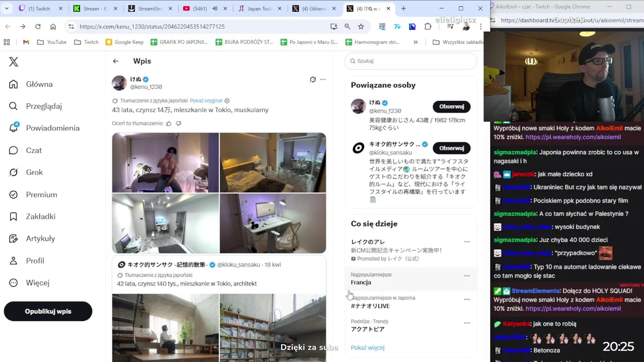This screenshot has width=644, height=362.
Task: Open Zakładki bookmarks
Action: tap(32, 216)
